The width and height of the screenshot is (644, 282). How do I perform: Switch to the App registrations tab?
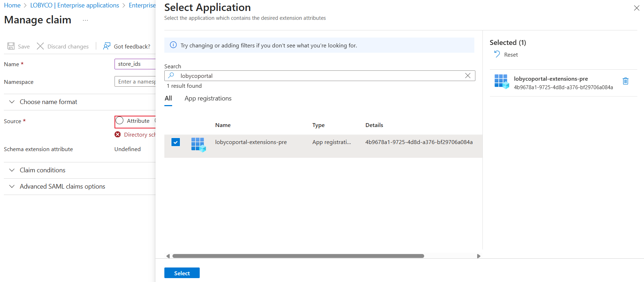[208, 98]
